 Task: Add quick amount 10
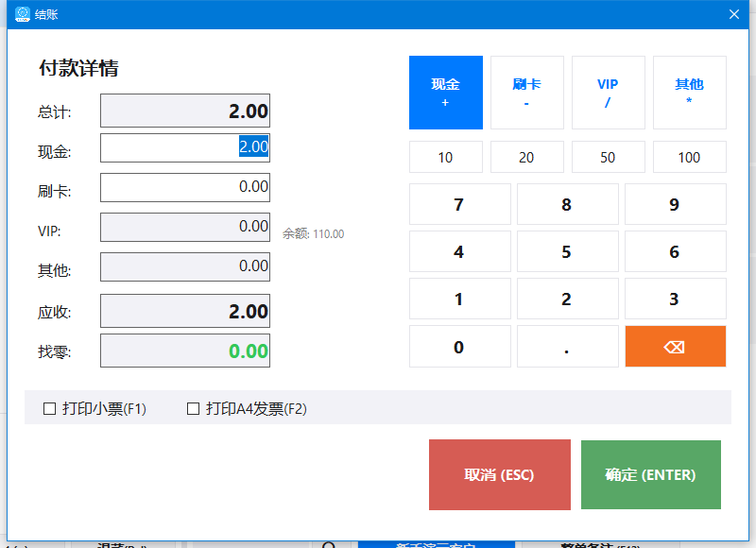coord(445,157)
